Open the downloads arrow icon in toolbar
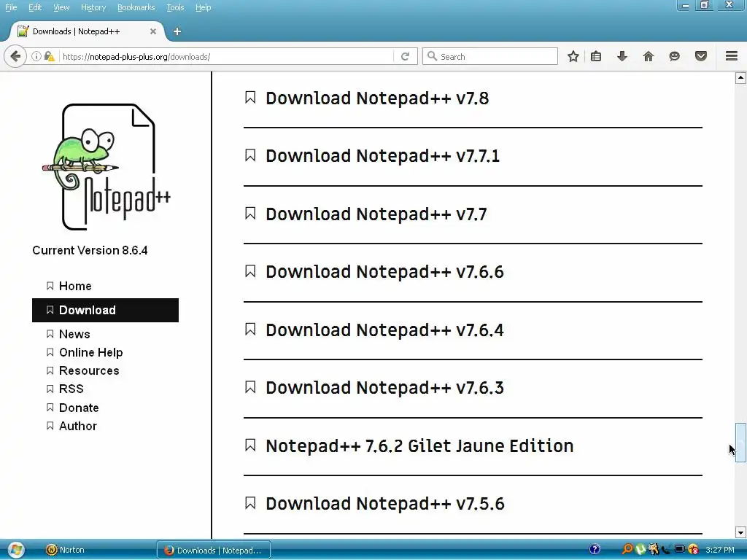 point(622,57)
